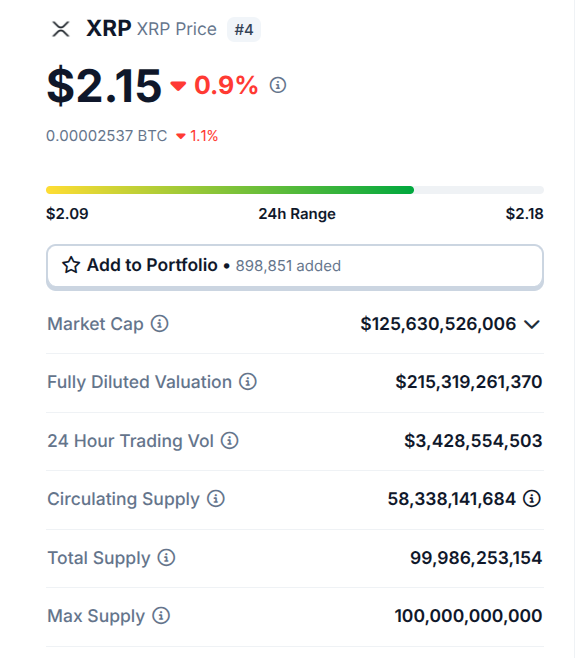Click the 100,000,000,000 max supply value
Image resolution: width=576 pixels, height=658 pixels.
(x=469, y=616)
